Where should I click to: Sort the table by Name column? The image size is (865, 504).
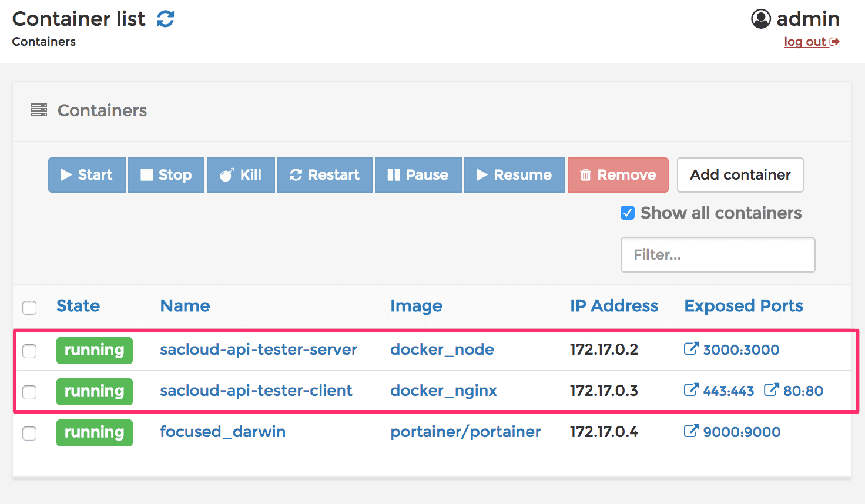pyautogui.click(x=185, y=306)
